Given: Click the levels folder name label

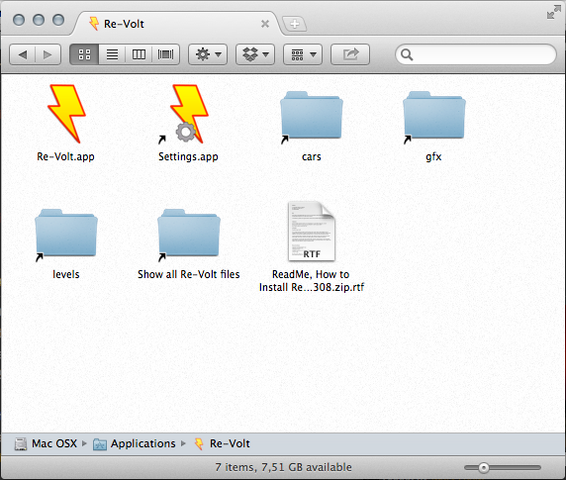Looking at the screenshot, I should (66, 274).
